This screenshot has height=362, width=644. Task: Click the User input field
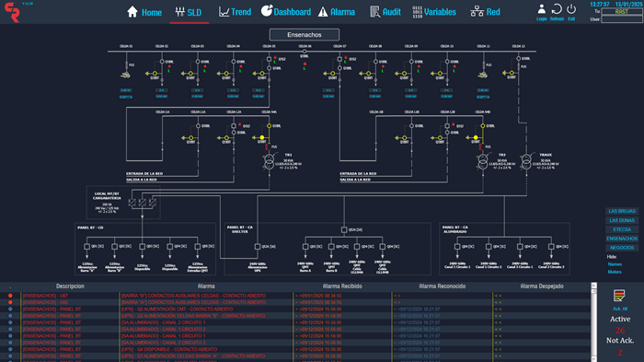coord(621,19)
